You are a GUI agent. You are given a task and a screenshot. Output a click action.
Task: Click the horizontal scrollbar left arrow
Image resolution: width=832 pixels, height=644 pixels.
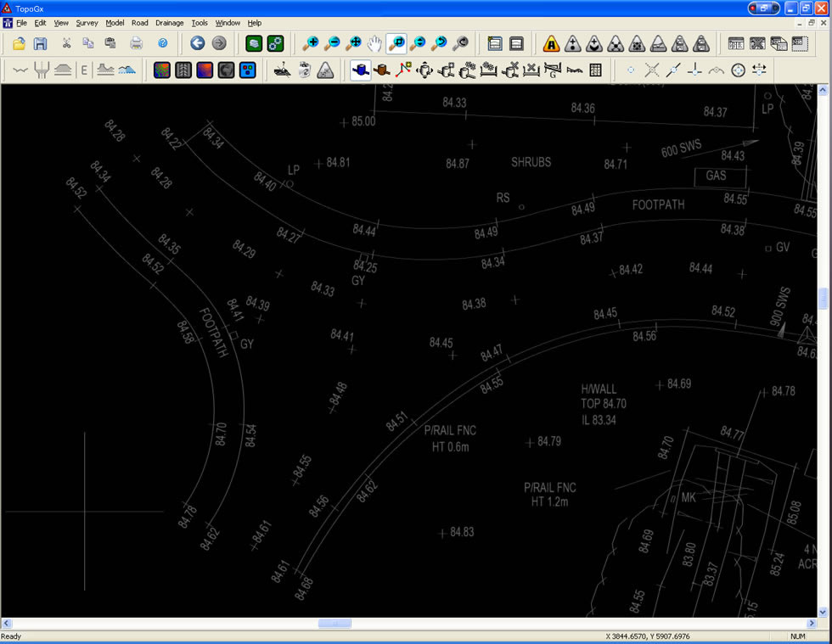coord(7,624)
